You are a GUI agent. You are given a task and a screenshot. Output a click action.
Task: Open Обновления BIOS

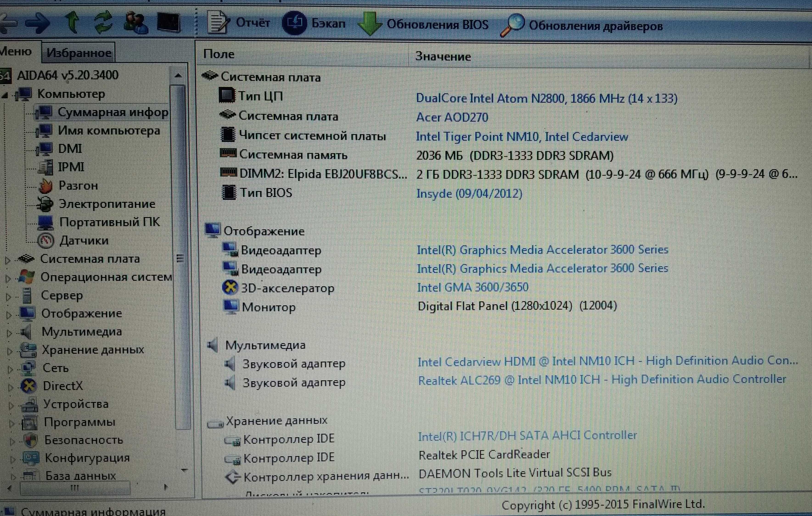click(423, 24)
